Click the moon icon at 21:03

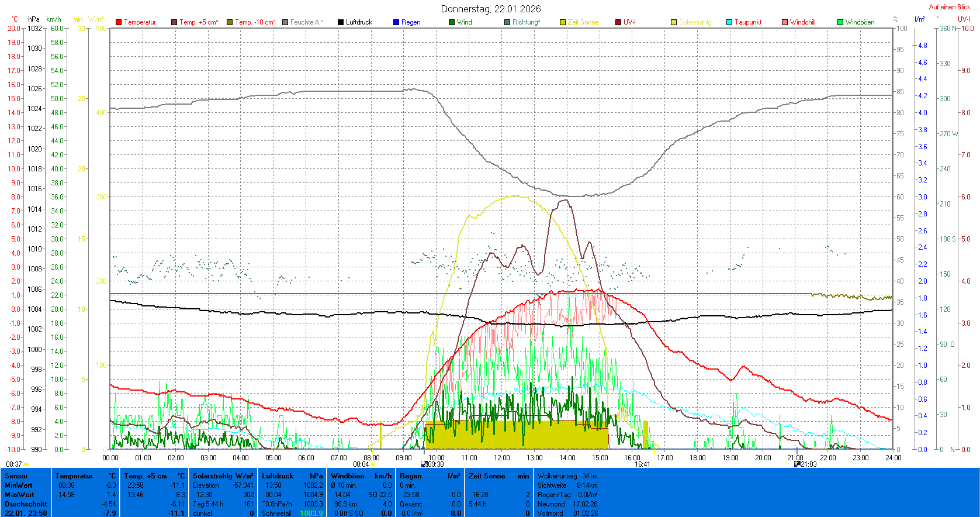point(797,464)
